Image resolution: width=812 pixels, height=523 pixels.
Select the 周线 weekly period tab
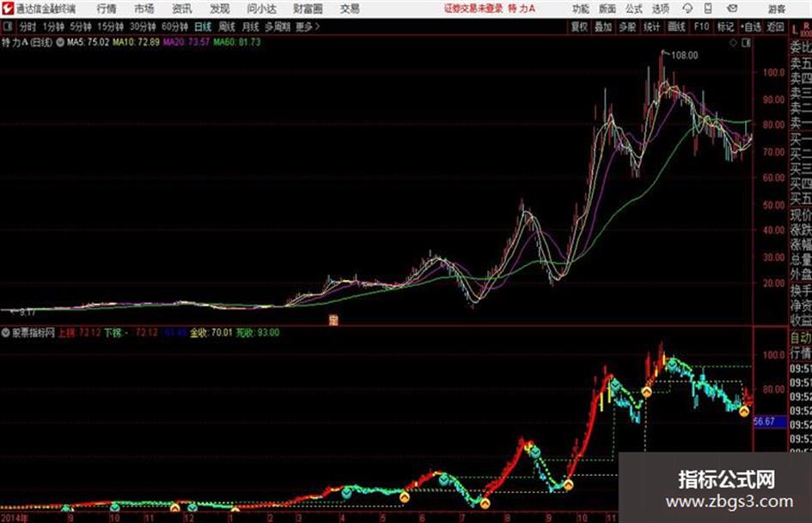pyautogui.click(x=227, y=27)
